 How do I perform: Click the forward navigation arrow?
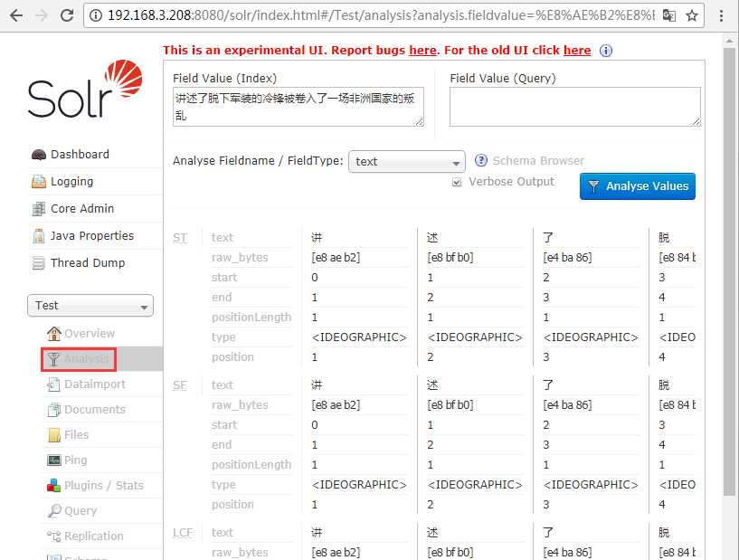click(x=42, y=15)
